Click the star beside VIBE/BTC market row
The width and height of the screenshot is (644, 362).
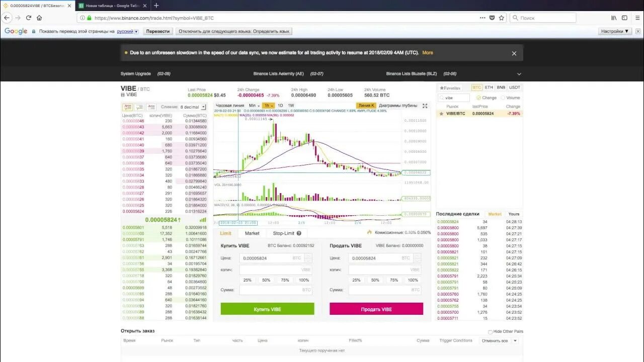tap(442, 114)
